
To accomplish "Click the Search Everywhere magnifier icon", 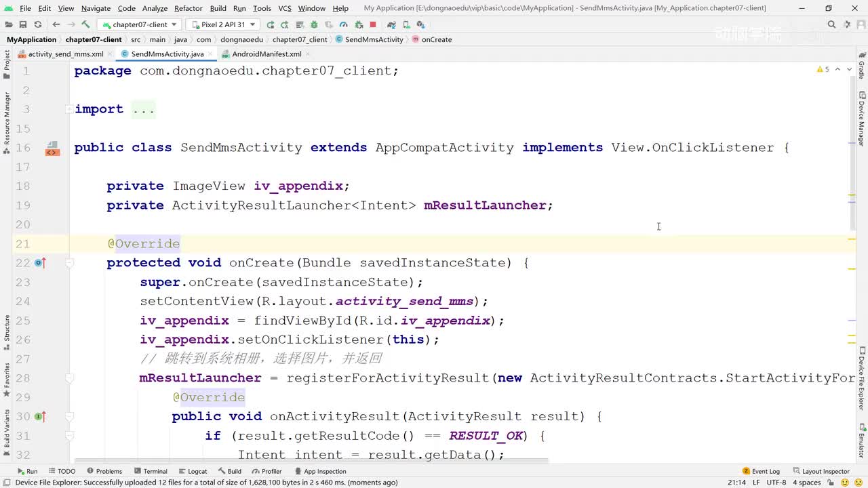I will tap(831, 24).
